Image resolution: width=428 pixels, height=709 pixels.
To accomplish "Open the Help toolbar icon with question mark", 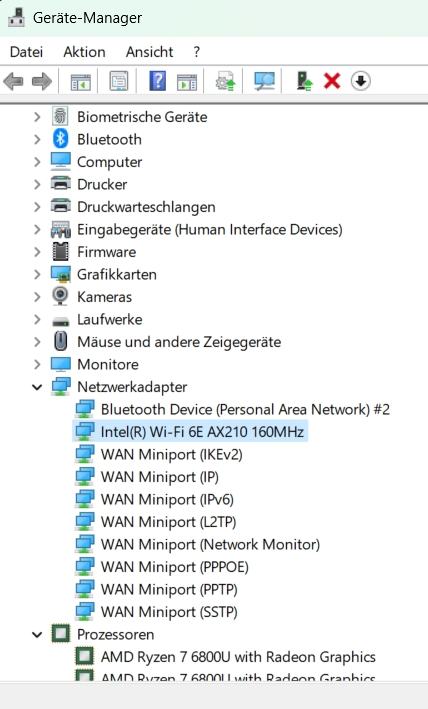I will point(157,82).
